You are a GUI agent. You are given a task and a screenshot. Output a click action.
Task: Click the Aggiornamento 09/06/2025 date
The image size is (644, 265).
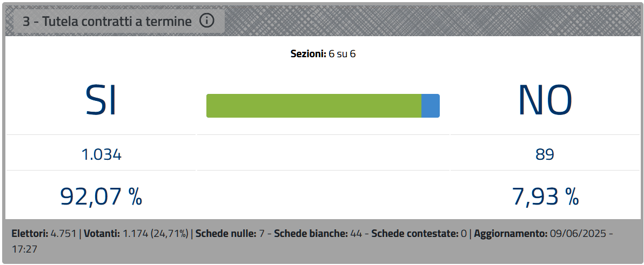click(578, 234)
